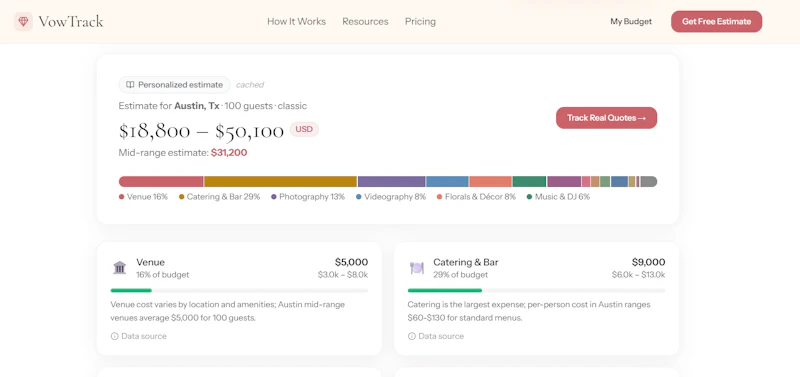This screenshot has width=800, height=377.
Task: Go to the Pricing page
Action: pyautogui.click(x=420, y=21)
